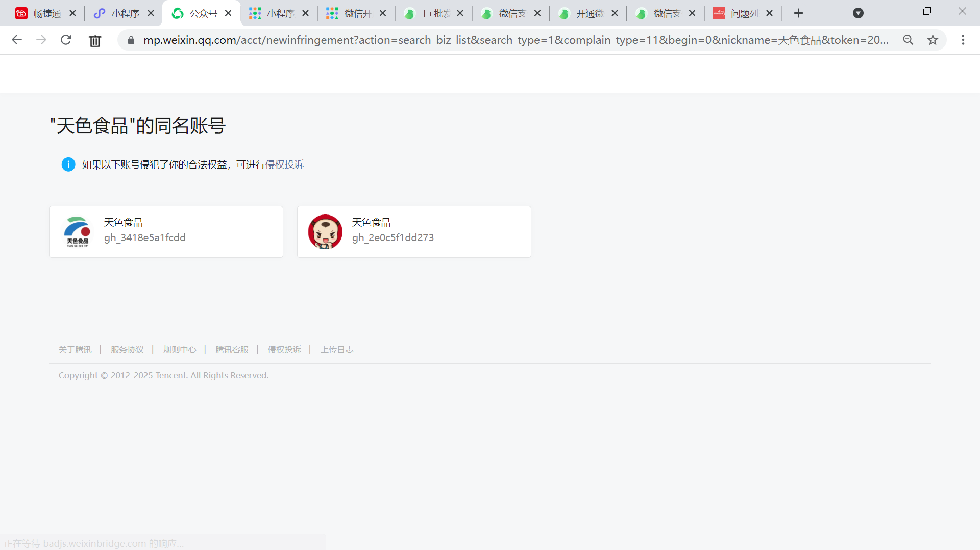This screenshot has width=980, height=550.
Task: Click the 问题列 tab red favicon
Action: 719,13
